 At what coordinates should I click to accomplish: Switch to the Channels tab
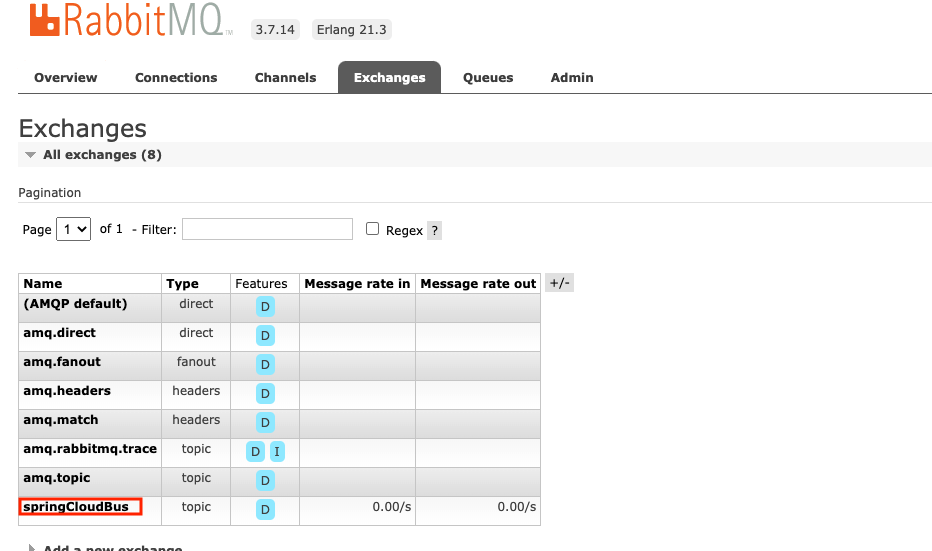tap(285, 78)
